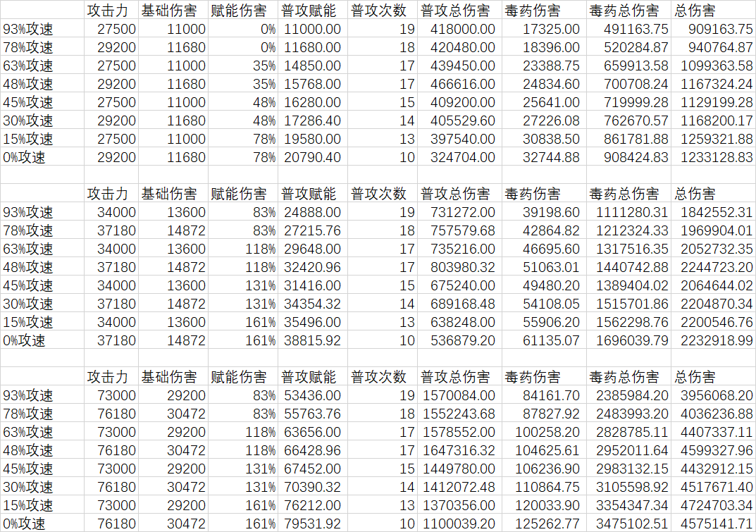The height and width of the screenshot is (532, 756).
Task: Select the value 803980.32
Action: (459, 267)
